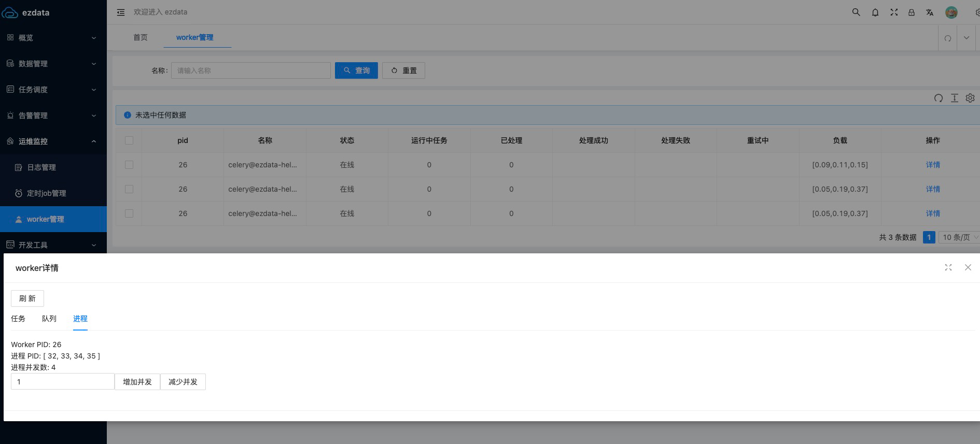This screenshot has height=444, width=980.
Task: Select worker管理 in the sidebar
Action: click(x=53, y=219)
